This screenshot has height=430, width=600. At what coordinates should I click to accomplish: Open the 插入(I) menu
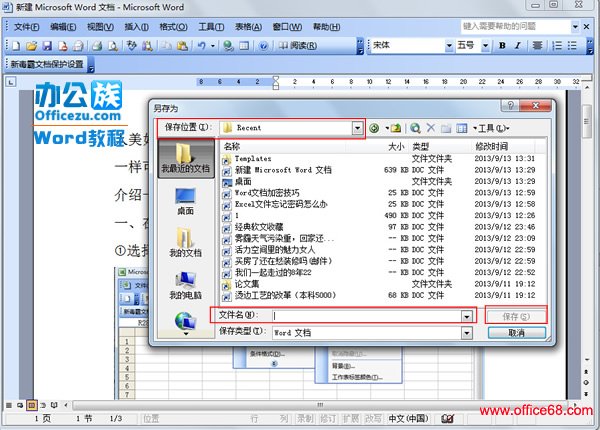pyautogui.click(x=137, y=27)
